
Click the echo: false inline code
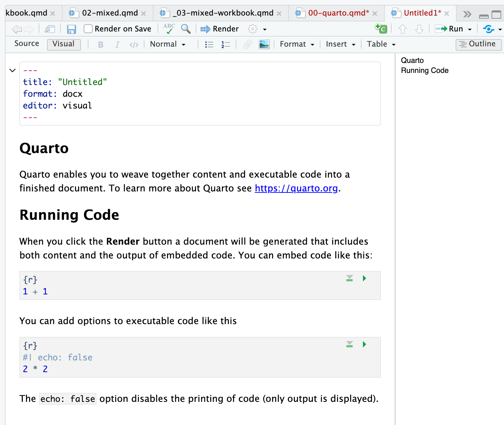click(68, 399)
